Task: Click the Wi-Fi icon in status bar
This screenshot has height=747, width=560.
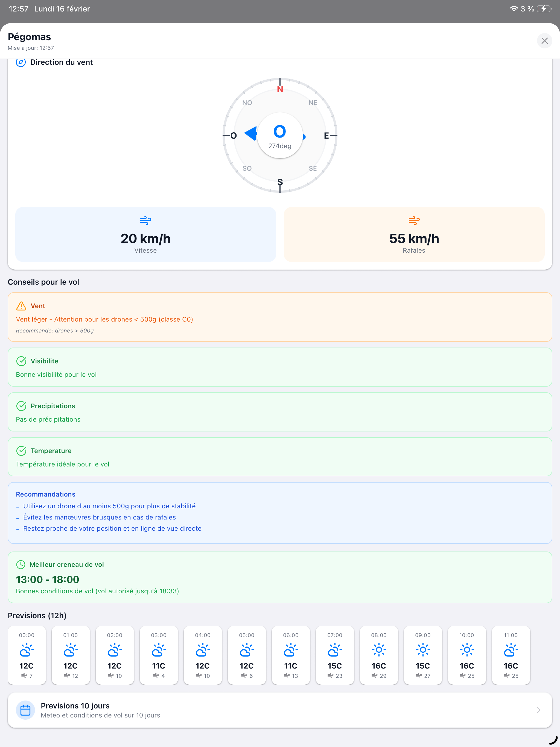Action: point(514,9)
